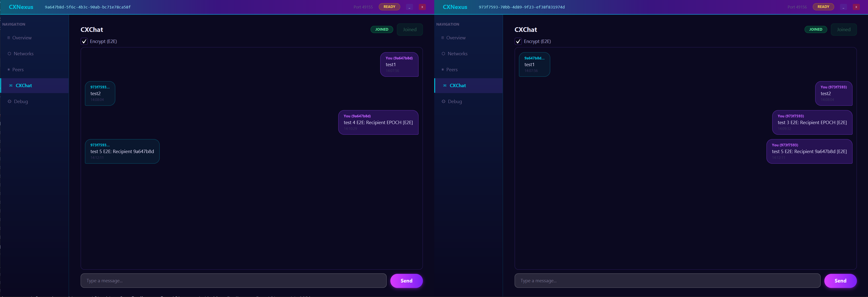The width and height of the screenshot is (868, 297).
Task: Open Networks in right window navigation
Action: coord(468,54)
